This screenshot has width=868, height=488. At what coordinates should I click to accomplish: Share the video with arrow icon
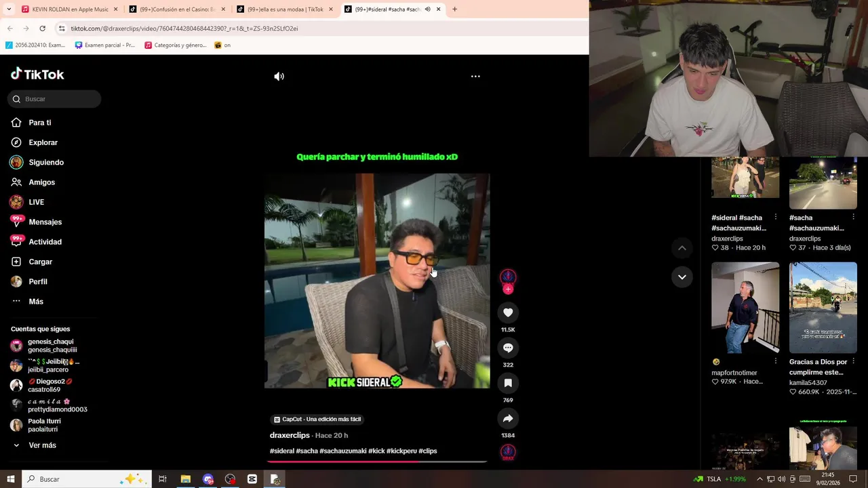tap(508, 418)
